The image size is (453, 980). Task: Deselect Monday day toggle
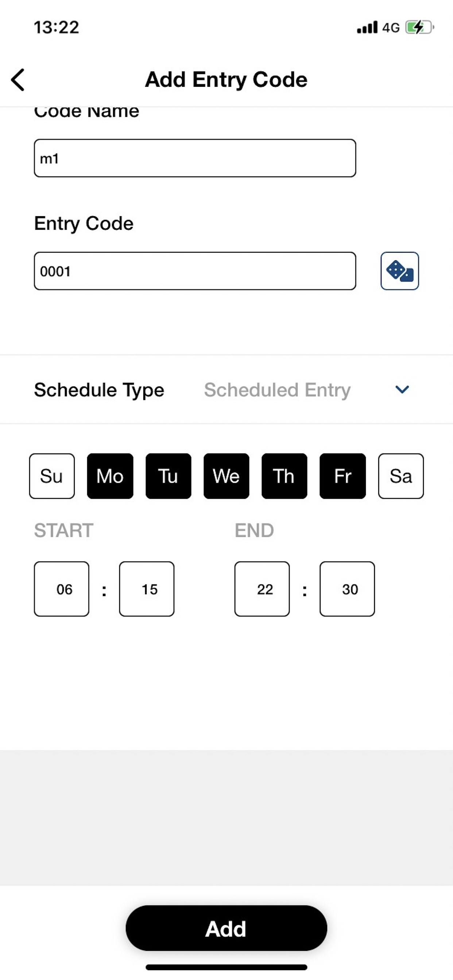coord(110,476)
